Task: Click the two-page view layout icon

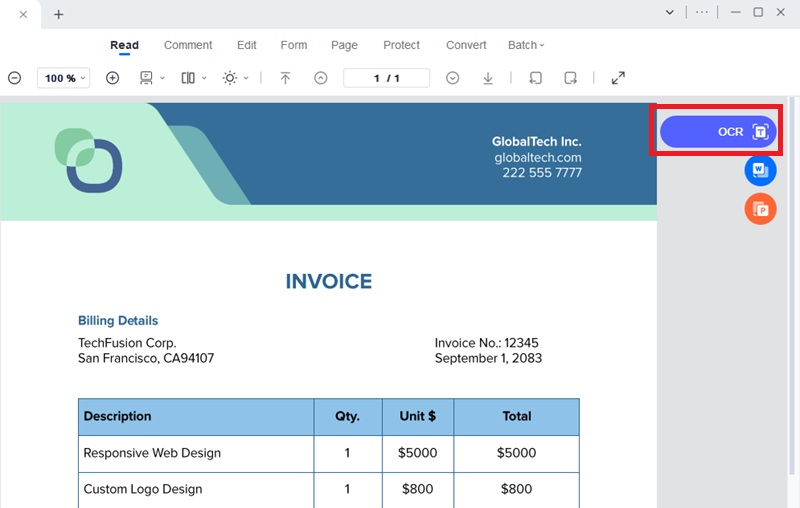Action: 188,78
